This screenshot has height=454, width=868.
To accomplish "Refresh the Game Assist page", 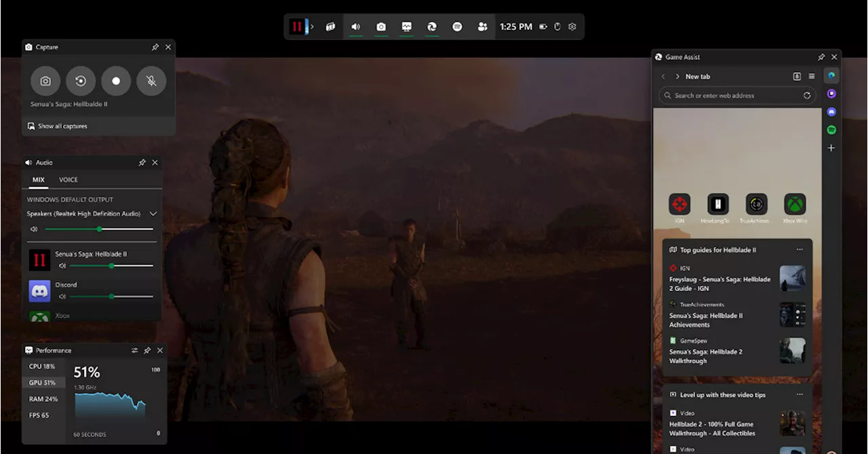I will [807, 96].
